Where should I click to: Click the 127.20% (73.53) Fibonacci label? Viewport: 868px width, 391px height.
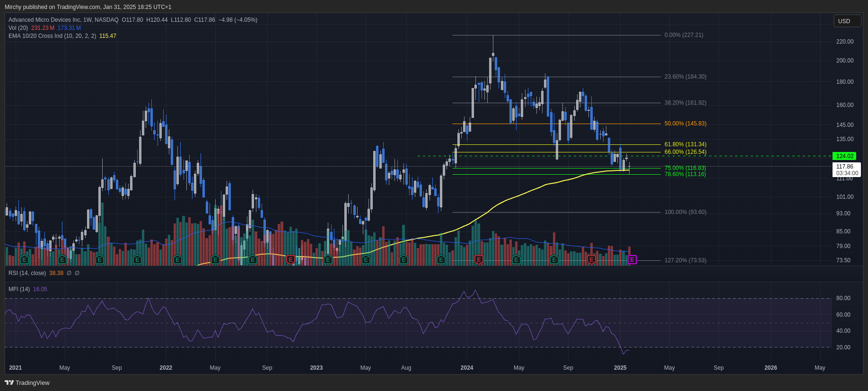pos(685,260)
